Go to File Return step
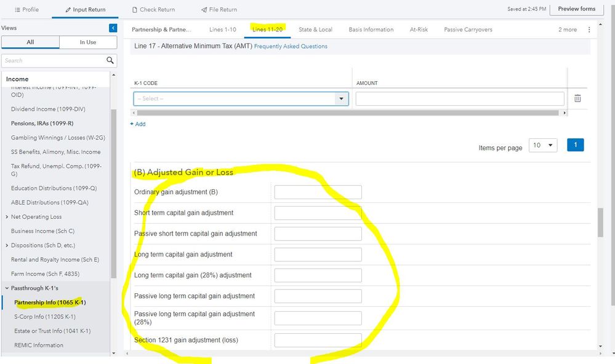The image size is (615, 364). point(219,9)
